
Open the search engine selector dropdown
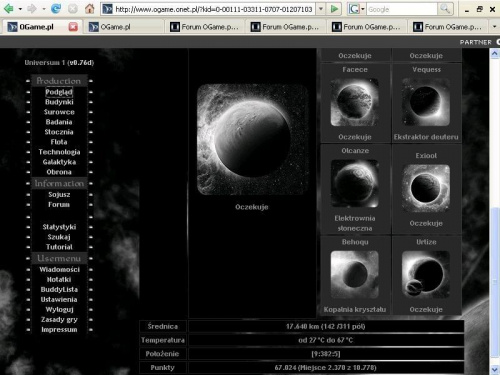click(363, 9)
